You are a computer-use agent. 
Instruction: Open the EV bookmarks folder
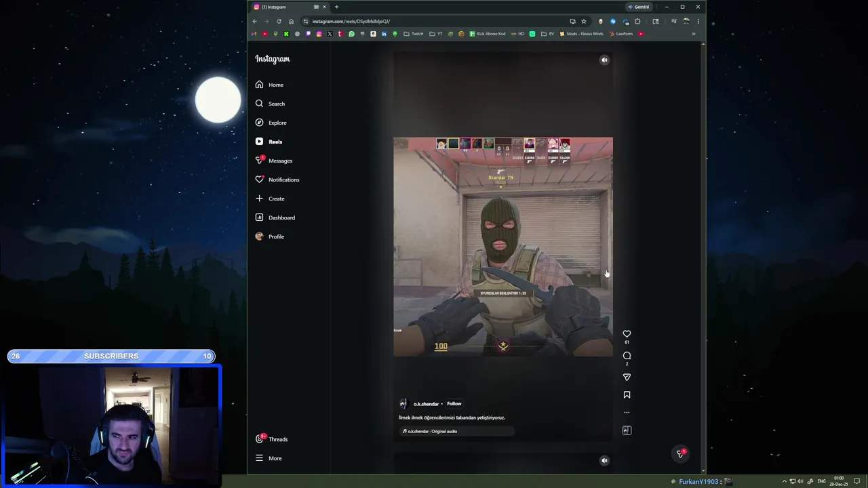pos(547,34)
